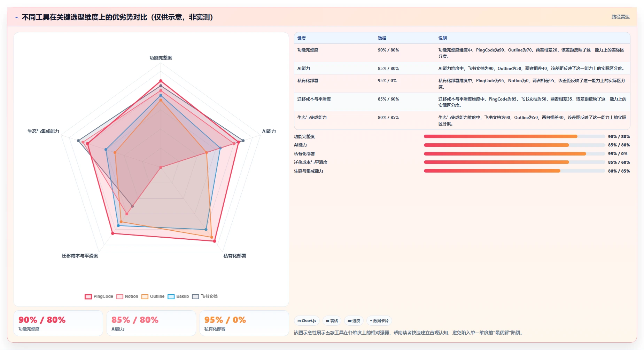Image resolution: width=644 pixels, height=350 pixels.
Task: Click the small icon before the chart title
Action: click(16, 17)
